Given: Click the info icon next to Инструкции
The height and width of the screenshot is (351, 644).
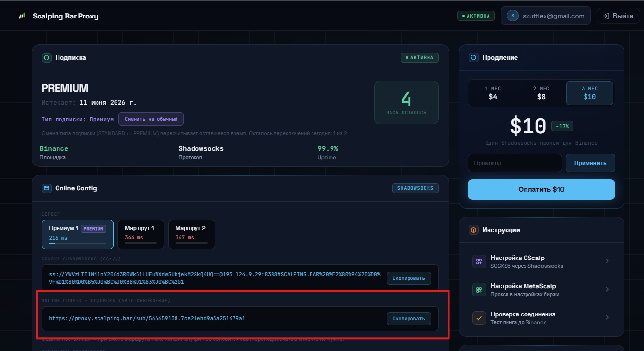Looking at the screenshot, I should click(473, 230).
